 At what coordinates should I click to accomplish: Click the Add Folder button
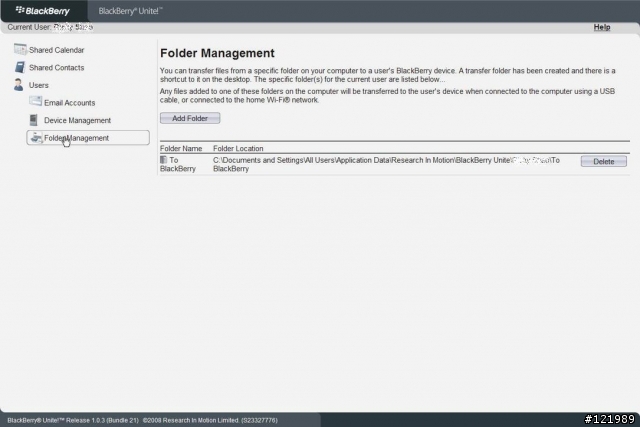coord(190,118)
